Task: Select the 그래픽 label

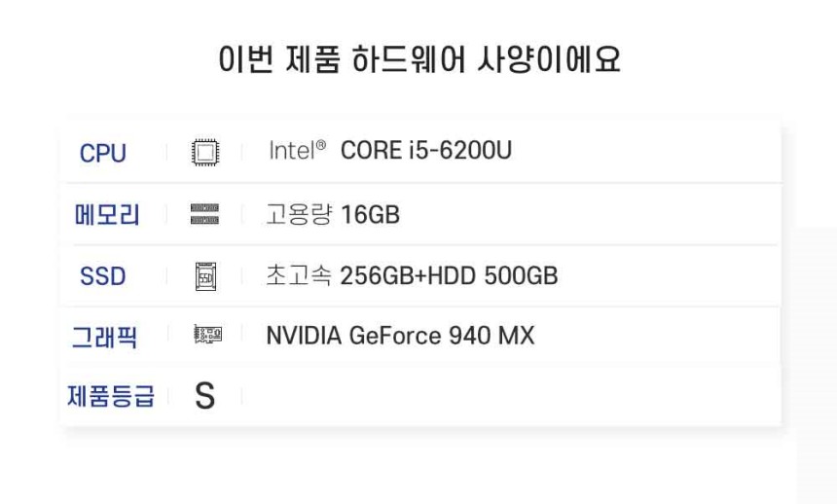Action: 105,337
